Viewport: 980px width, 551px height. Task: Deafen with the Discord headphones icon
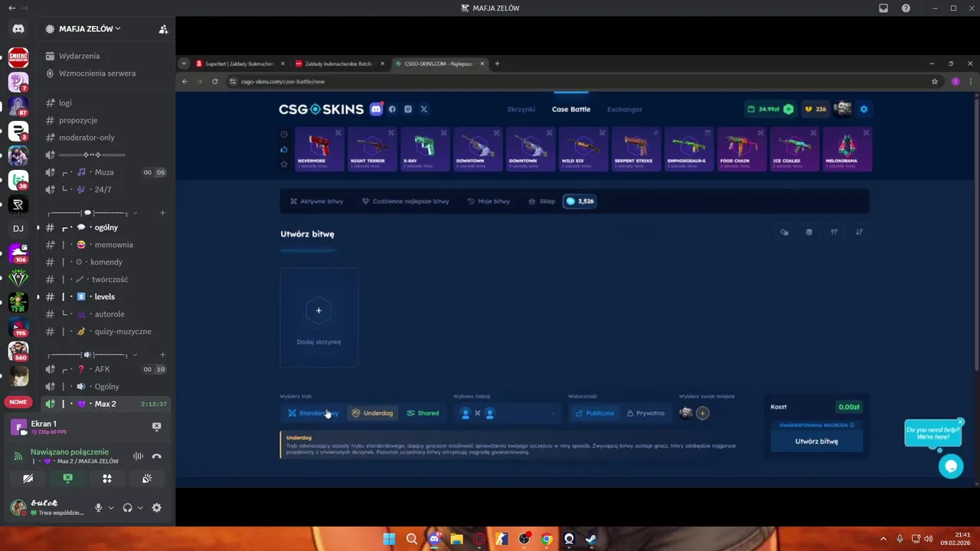127,507
